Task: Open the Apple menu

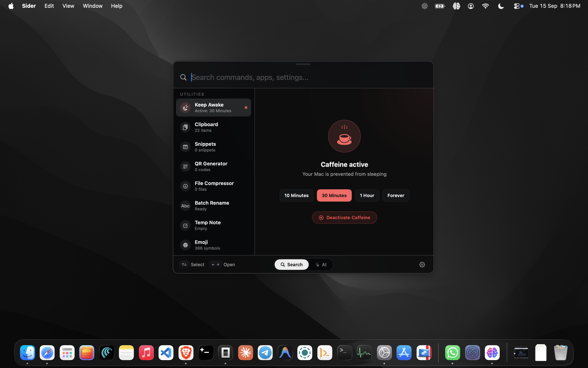Action: tap(11, 6)
